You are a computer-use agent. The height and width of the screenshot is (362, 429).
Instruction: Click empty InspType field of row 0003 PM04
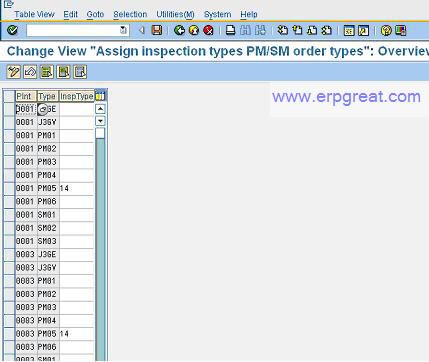point(77,321)
